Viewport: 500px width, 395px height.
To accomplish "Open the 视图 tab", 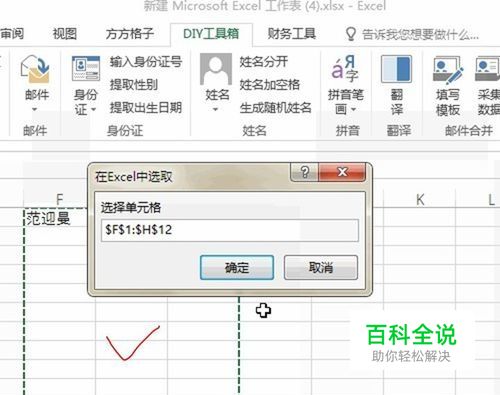I will click(65, 34).
